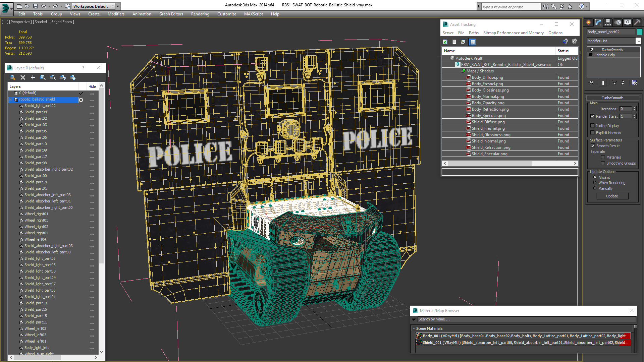Viewport: 644px width, 362px height.
Task: Open the Create tab in command panel
Action: tap(589, 22)
